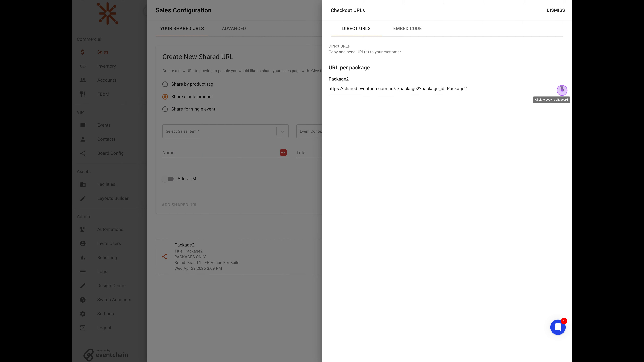Open Reporting under Admin
The width and height of the screenshot is (644, 362).
click(x=107, y=258)
